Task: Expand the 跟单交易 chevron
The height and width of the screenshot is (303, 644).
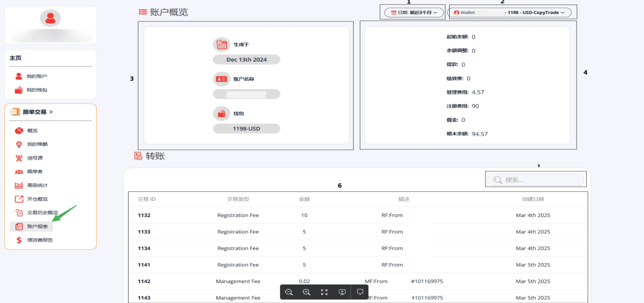Action: [x=51, y=112]
